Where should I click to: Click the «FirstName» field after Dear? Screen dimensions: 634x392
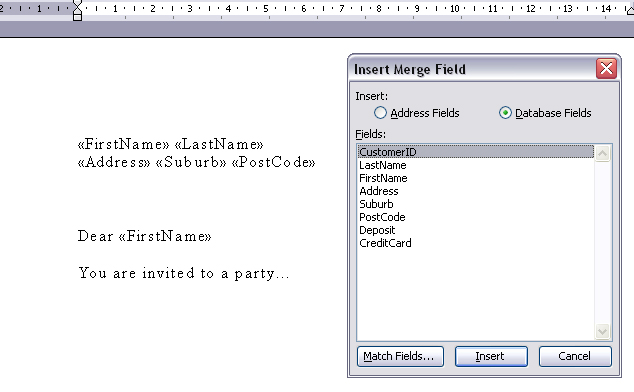point(165,236)
